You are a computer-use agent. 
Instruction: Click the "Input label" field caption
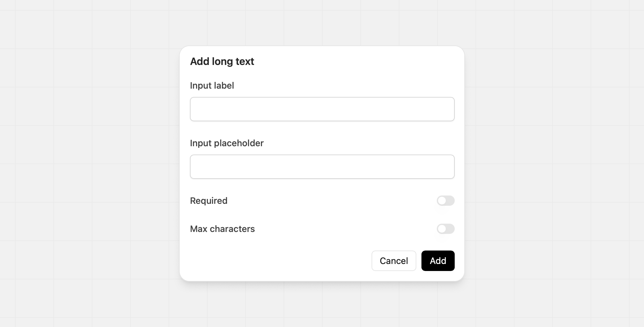(212, 85)
